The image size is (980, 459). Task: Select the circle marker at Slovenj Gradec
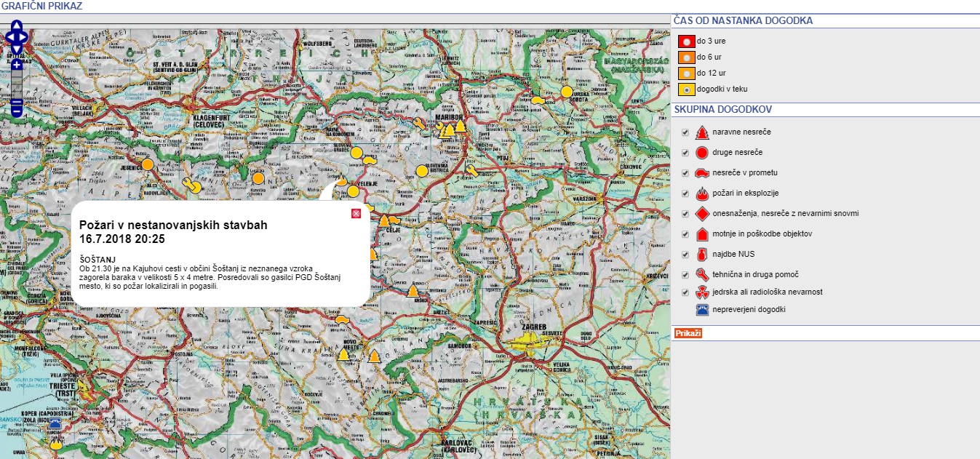[x=356, y=153]
